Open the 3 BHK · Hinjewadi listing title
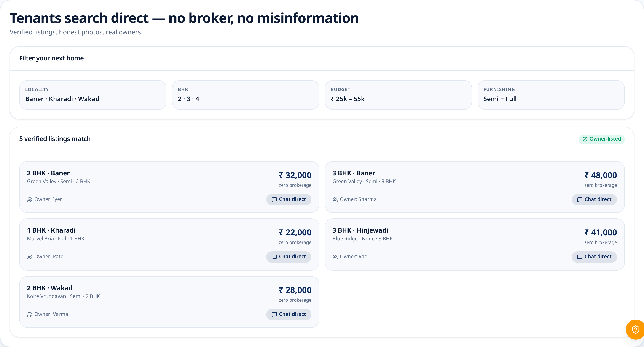Image resolution: width=644 pixels, height=347 pixels. (x=360, y=230)
